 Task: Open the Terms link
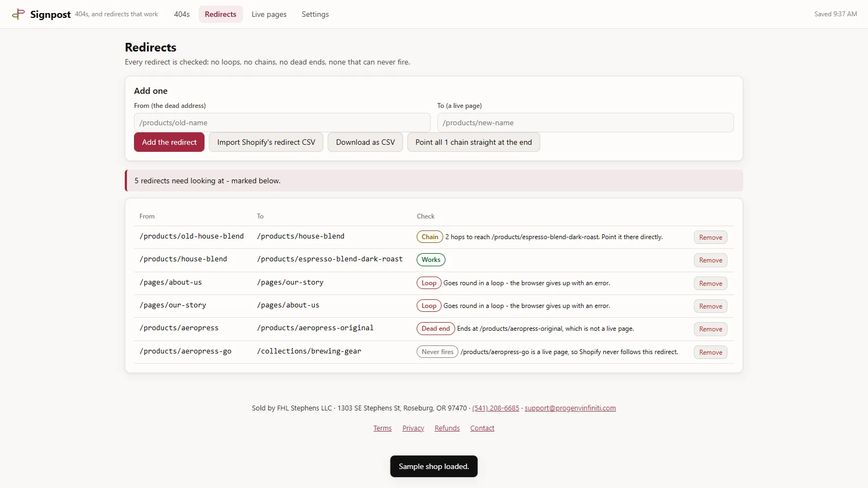coord(382,428)
